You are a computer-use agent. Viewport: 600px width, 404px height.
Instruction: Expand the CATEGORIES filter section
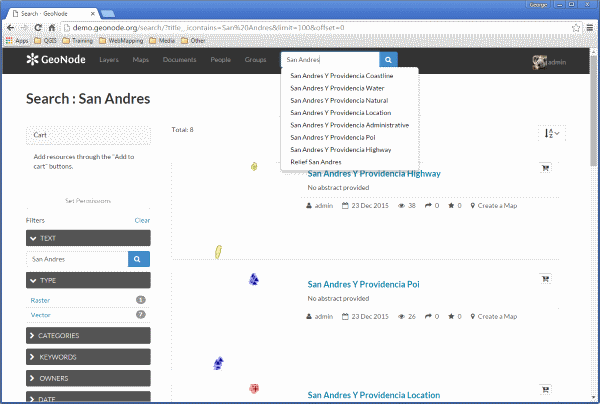coord(88,336)
